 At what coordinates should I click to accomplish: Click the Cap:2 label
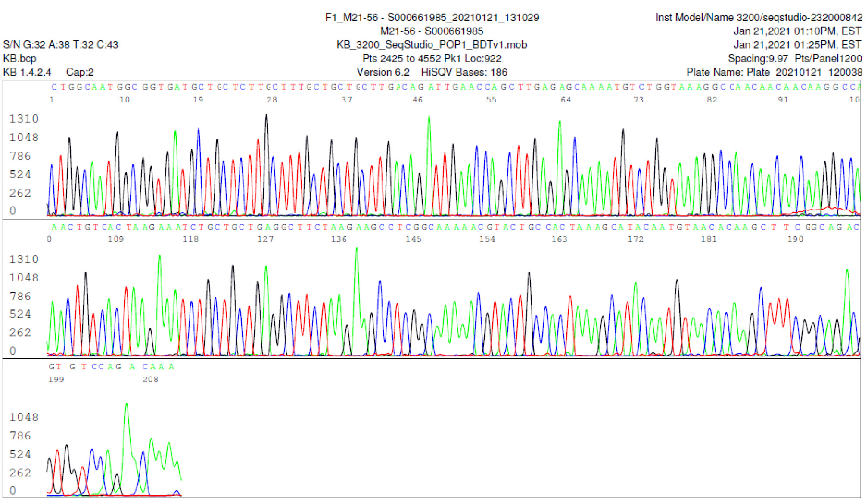coord(80,72)
